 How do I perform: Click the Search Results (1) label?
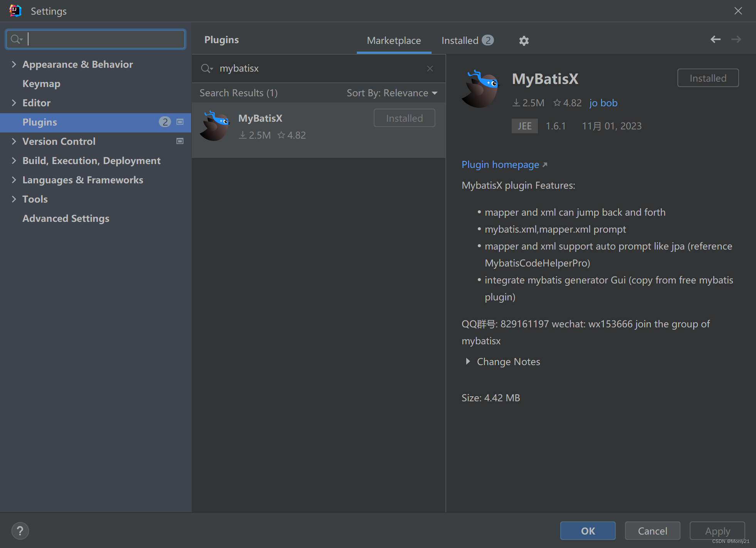pyautogui.click(x=239, y=93)
